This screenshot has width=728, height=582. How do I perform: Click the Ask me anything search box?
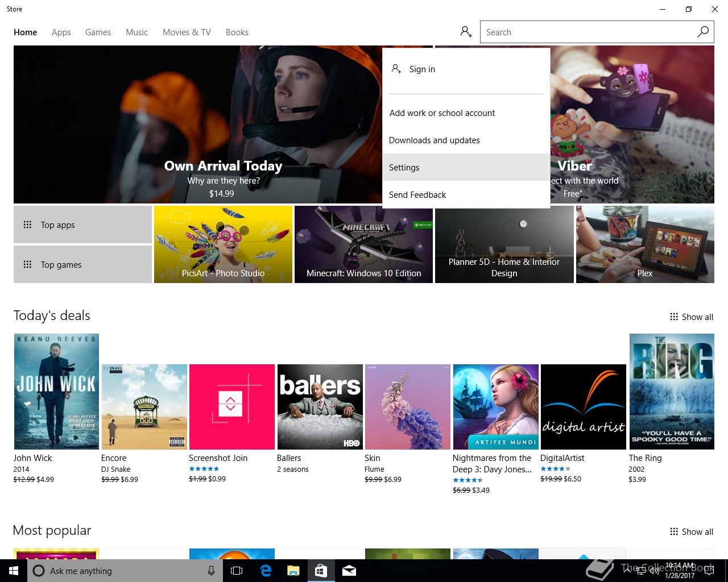124,571
